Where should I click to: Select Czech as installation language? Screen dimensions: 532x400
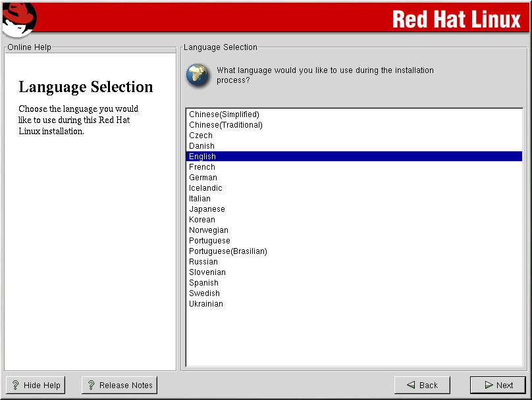click(201, 136)
